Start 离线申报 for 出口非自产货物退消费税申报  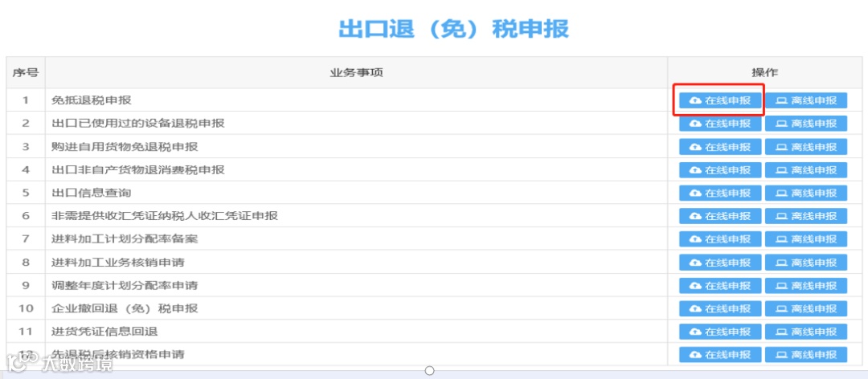pyautogui.click(x=806, y=170)
